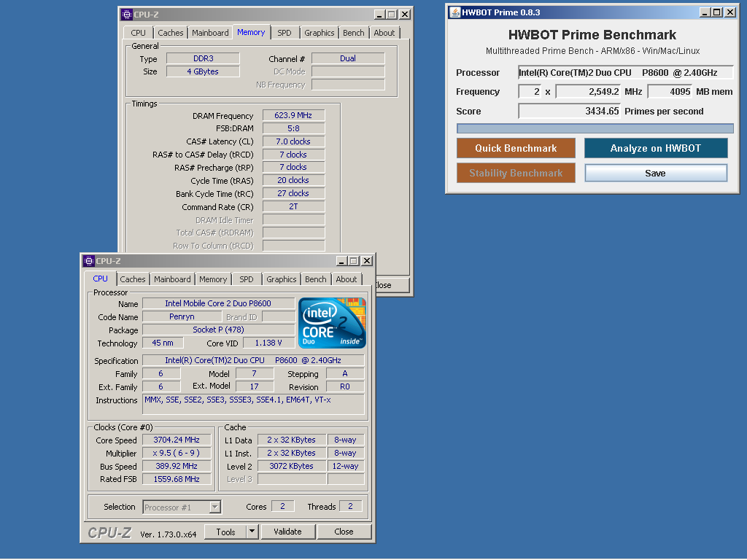Select About tab in front CPU-Z window
The image size is (747, 560).
click(x=347, y=279)
